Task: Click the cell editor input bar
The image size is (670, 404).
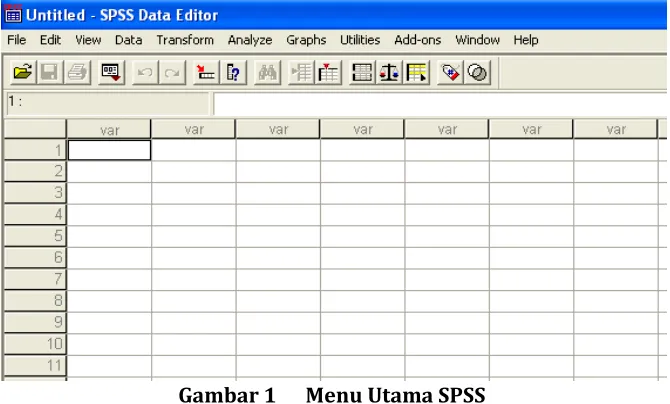Action: click(x=440, y=104)
